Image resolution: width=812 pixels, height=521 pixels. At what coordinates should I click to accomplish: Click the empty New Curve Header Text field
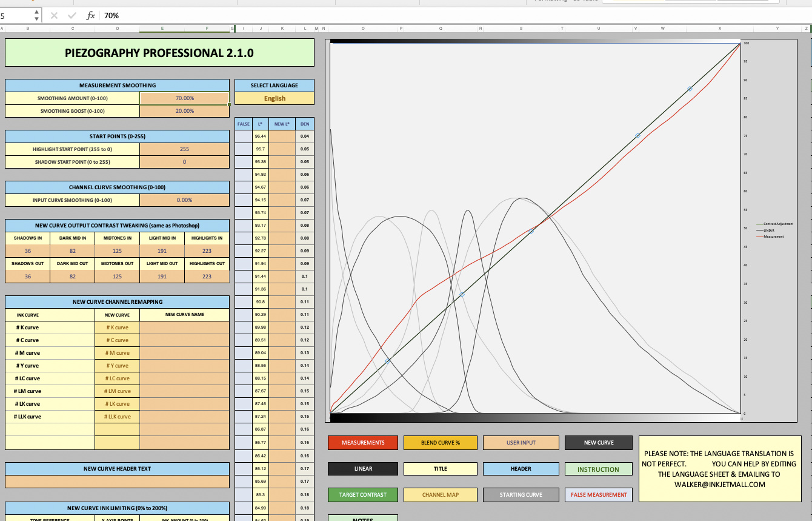pyautogui.click(x=118, y=482)
